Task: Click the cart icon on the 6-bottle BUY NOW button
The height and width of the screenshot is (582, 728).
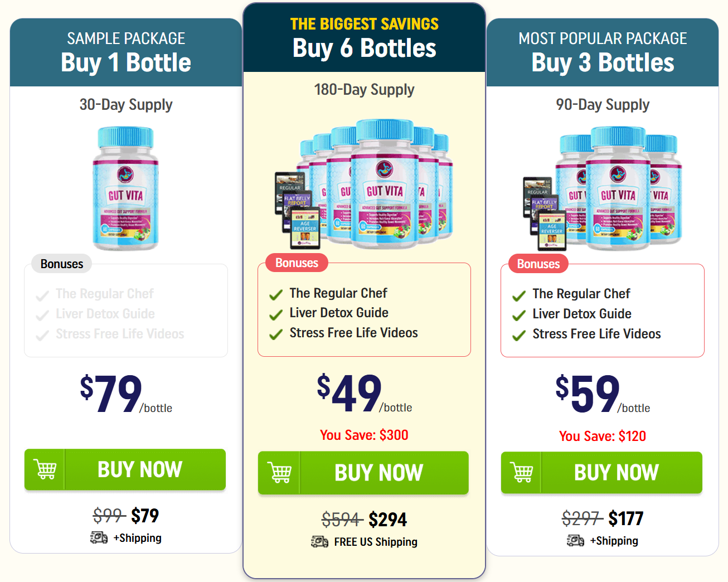Action: [279, 473]
